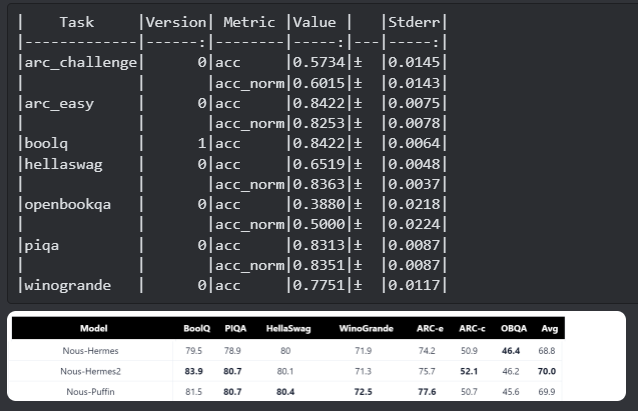Viewport: 638px width, 411px height.
Task: Click Nous-Puffin BoolQ score 81.5
Action: click(194, 391)
